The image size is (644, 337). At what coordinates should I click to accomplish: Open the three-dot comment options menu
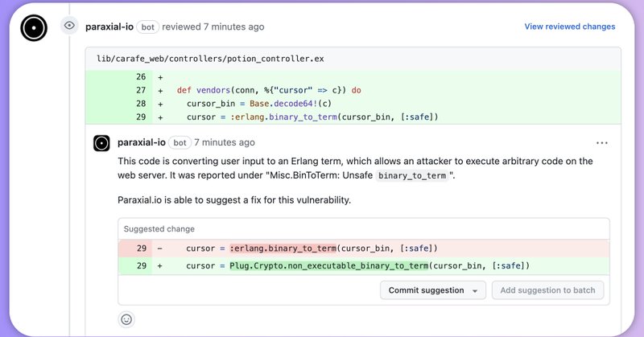coord(601,143)
